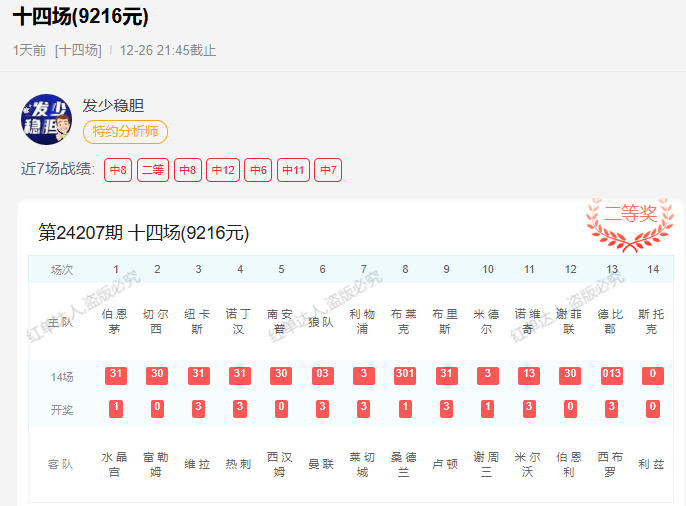Click the 场次 row header
Viewport: 686px width, 506px height.
point(62,270)
